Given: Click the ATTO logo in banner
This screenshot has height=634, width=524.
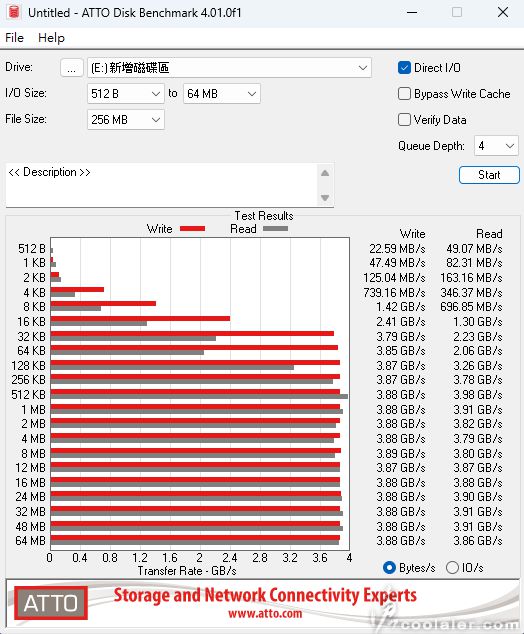Looking at the screenshot, I should [x=51, y=603].
